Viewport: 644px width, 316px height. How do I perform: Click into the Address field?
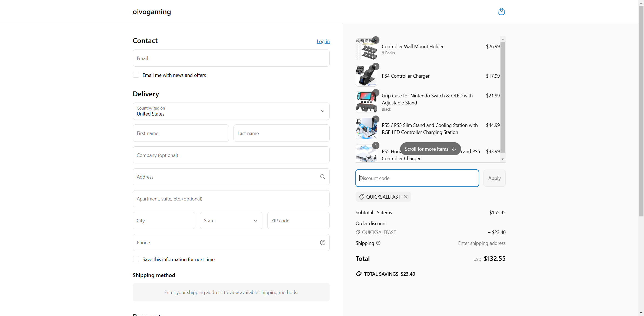click(231, 177)
